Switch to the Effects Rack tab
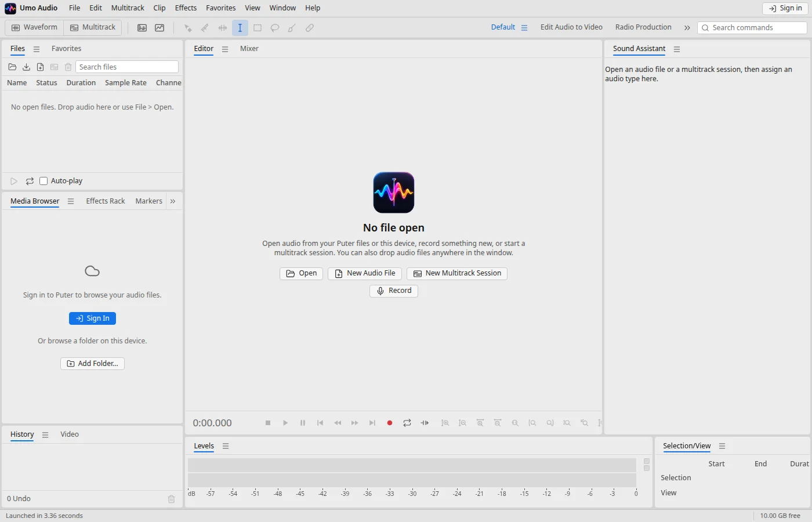 click(x=106, y=201)
